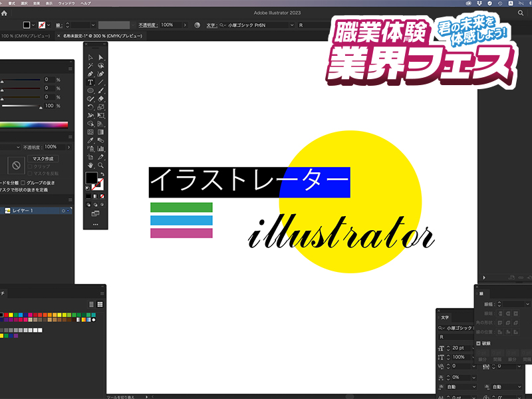The height and width of the screenshot is (399, 532).
Task: Open the stroke weight dropdown in control bar
Action: [x=93, y=25]
